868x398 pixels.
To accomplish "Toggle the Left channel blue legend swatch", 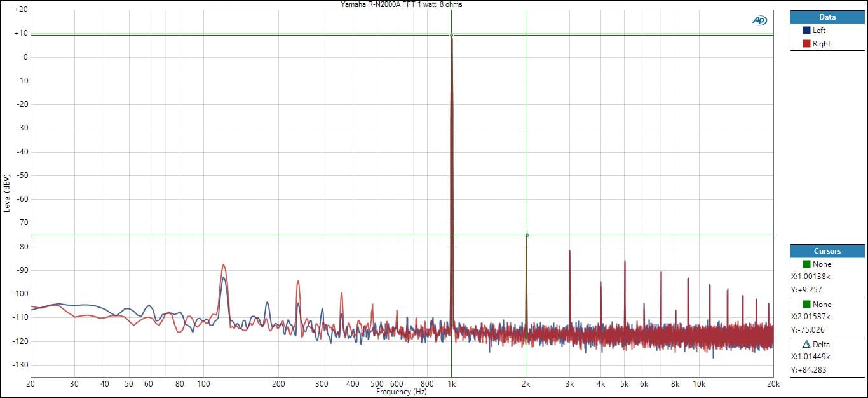I will point(806,31).
